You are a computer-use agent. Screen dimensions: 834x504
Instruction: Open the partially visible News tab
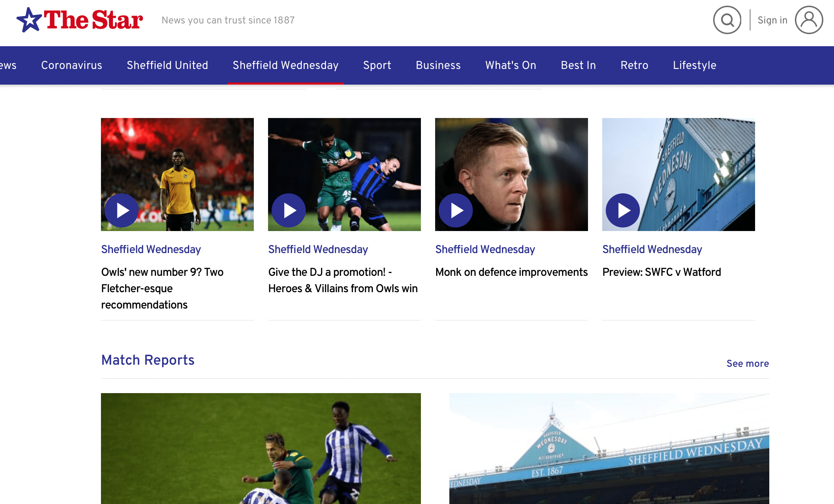pos(8,65)
